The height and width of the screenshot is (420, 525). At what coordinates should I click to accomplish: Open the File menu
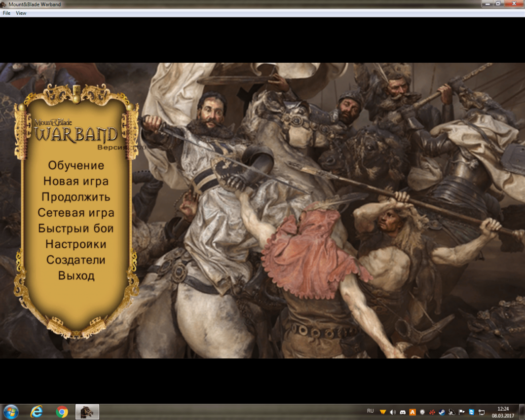click(6, 13)
